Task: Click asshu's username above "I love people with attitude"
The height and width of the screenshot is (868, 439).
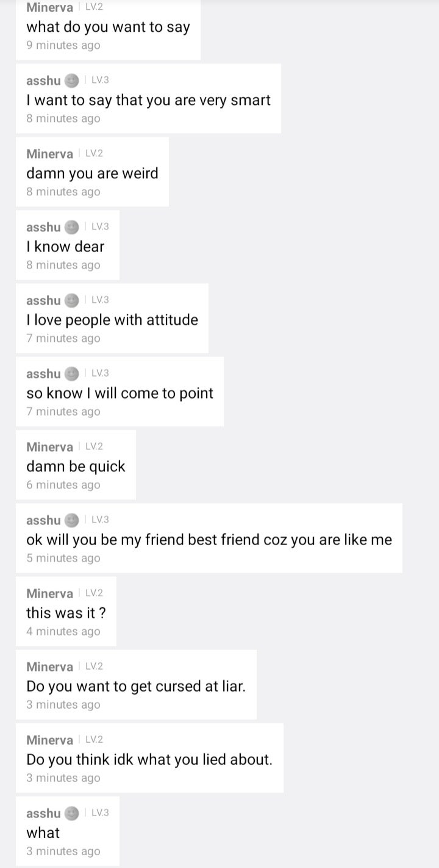Action: pyautogui.click(x=43, y=300)
